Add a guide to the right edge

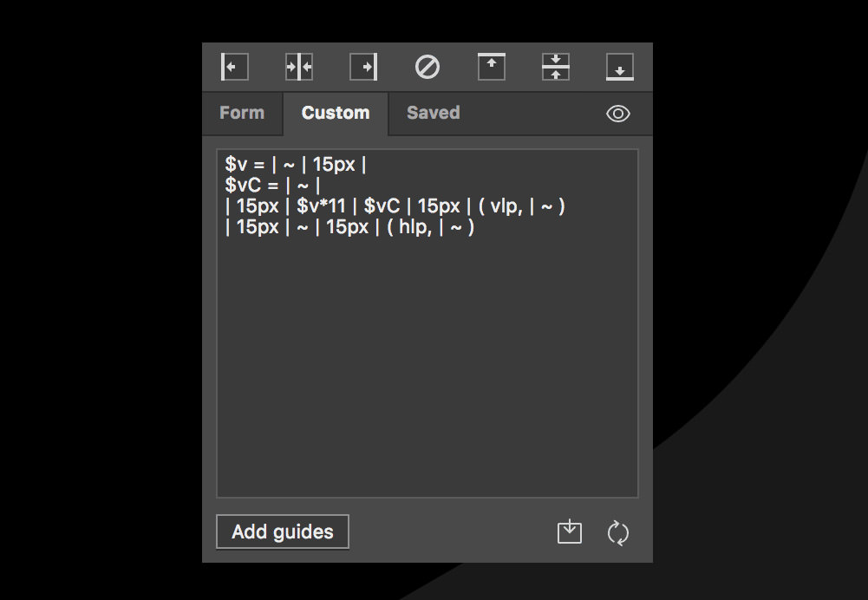coord(363,67)
